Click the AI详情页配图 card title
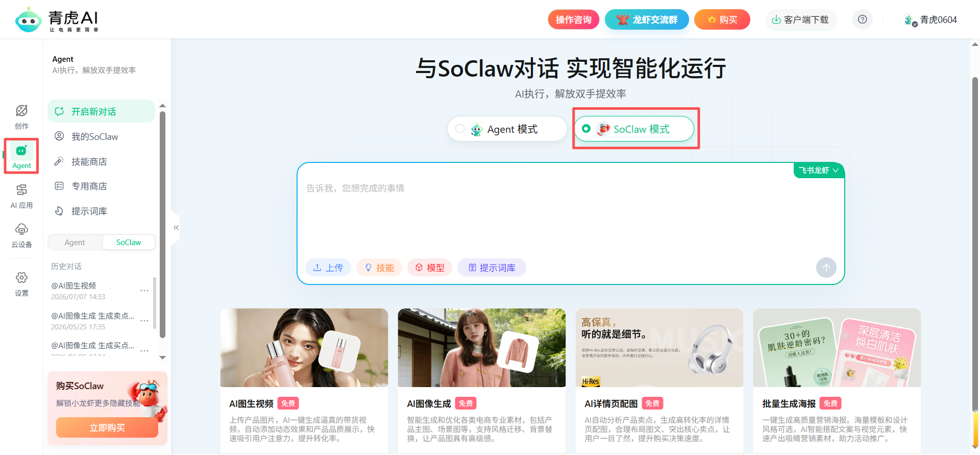The image size is (980, 455). pos(611,403)
